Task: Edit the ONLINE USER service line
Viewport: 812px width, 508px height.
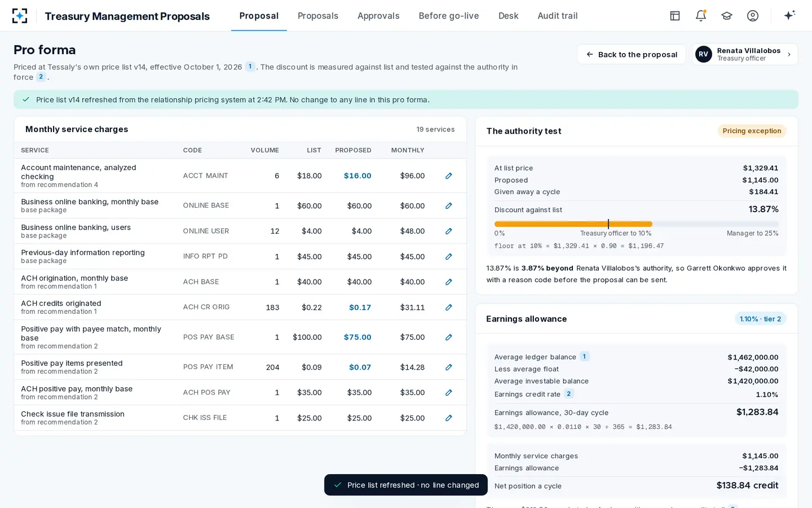Action: 449,231
